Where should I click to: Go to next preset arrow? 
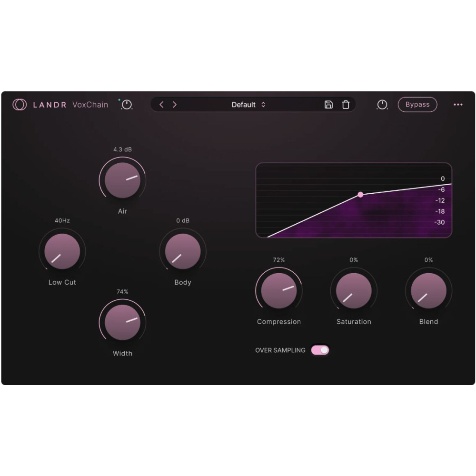coord(175,105)
